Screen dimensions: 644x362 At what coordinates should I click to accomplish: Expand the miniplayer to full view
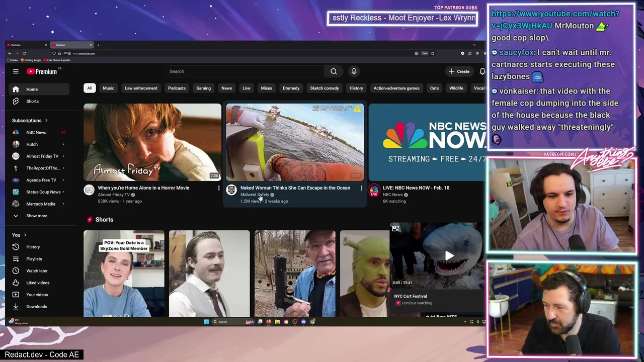click(x=396, y=229)
